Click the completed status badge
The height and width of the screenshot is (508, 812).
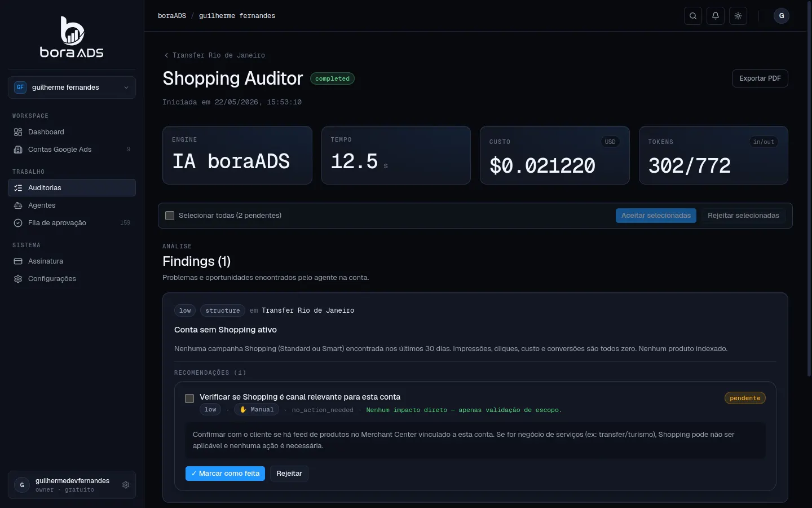coord(332,78)
